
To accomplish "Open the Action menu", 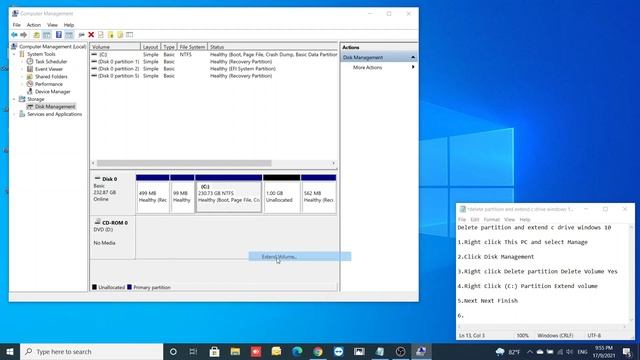I will (x=33, y=25).
